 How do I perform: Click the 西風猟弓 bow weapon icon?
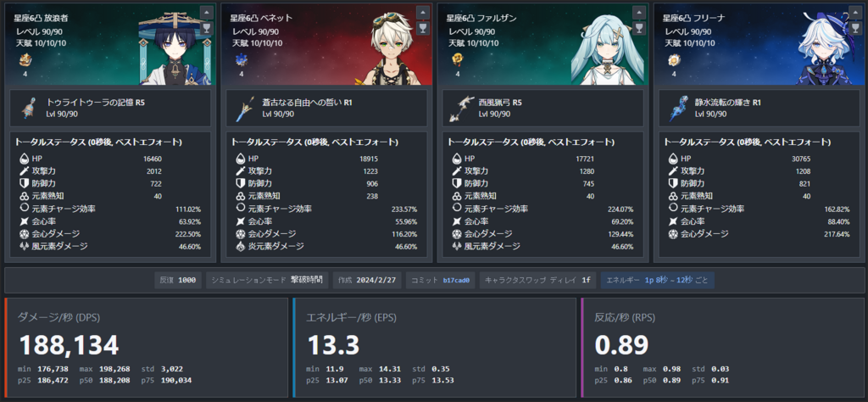[462, 109]
